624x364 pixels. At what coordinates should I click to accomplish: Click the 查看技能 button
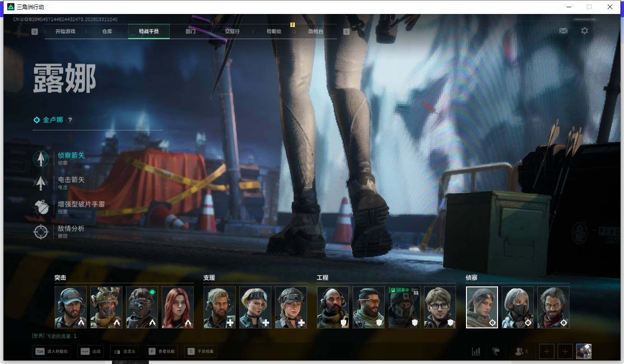click(161, 351)
